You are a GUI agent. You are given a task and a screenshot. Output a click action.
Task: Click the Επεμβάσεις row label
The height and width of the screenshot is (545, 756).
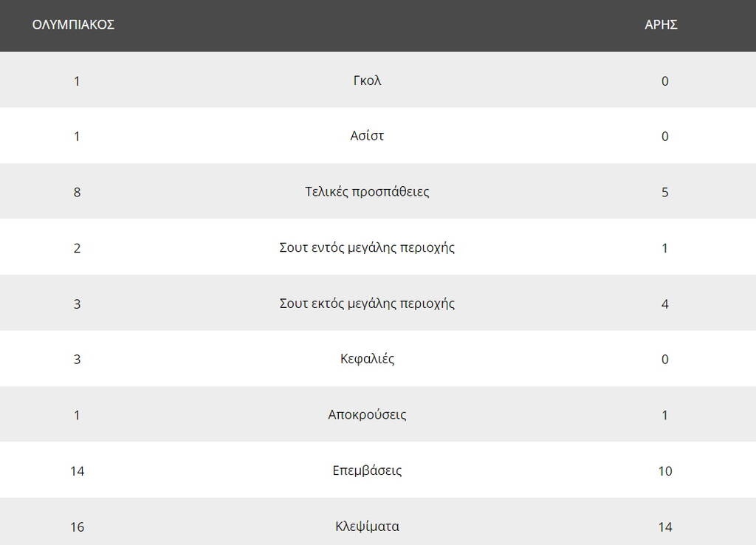coord(367,470)
